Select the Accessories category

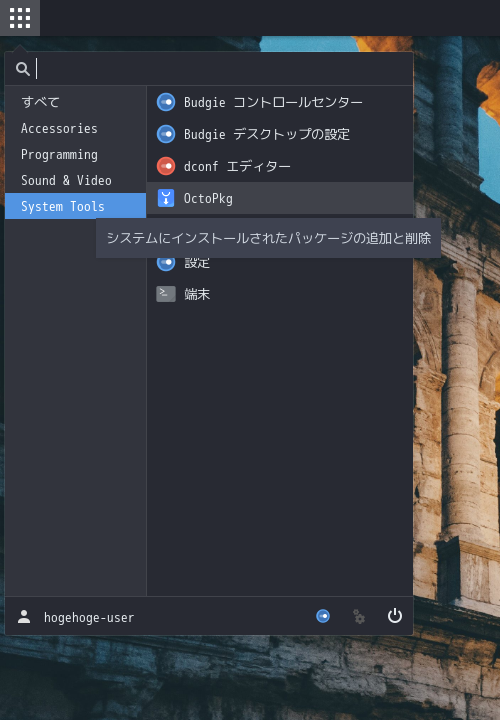tap(75, 128)
